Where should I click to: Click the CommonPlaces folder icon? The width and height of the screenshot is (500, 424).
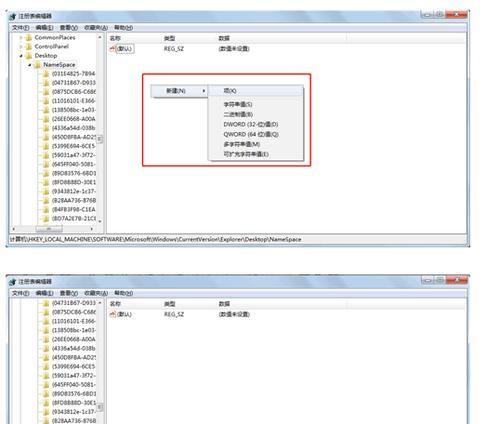(x=29, y=38)
